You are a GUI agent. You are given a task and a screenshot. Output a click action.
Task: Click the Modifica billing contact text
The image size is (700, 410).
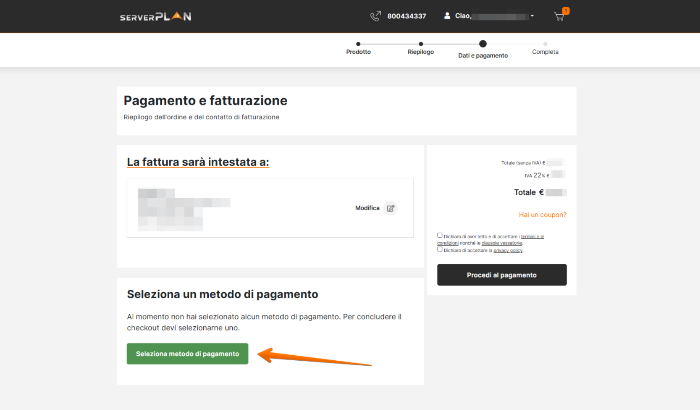click(x=367, y=208)
